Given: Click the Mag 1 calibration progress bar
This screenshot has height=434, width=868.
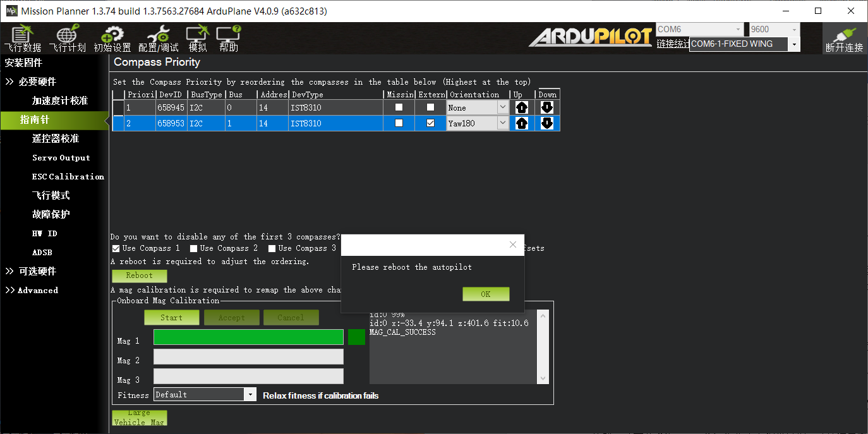Looking at the screenshot, I should pos(248,337).
